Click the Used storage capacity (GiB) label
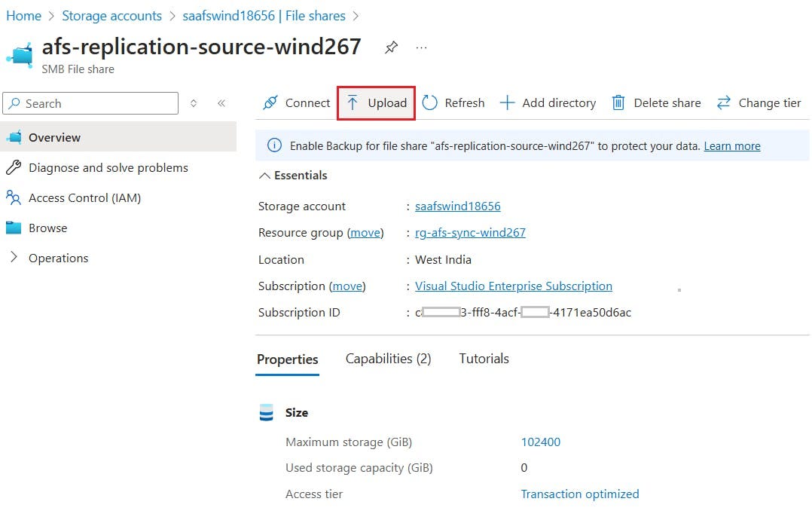This screenshot has width=812, height=529. click(359, 468)
